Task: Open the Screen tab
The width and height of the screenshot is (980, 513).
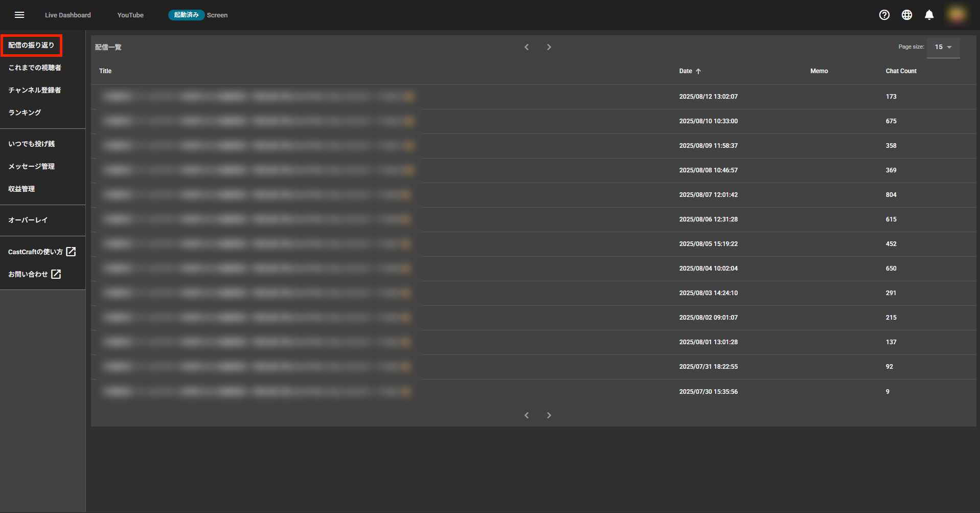Action: pos(217,15)
